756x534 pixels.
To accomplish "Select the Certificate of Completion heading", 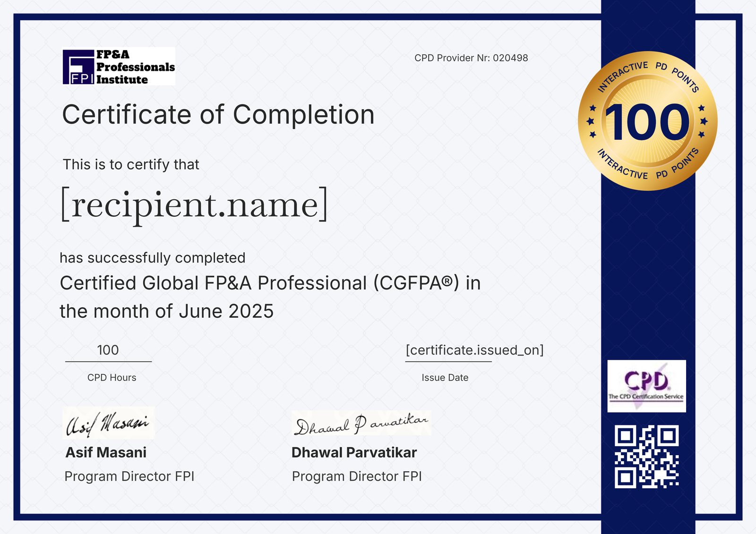I will click(218, 115).
